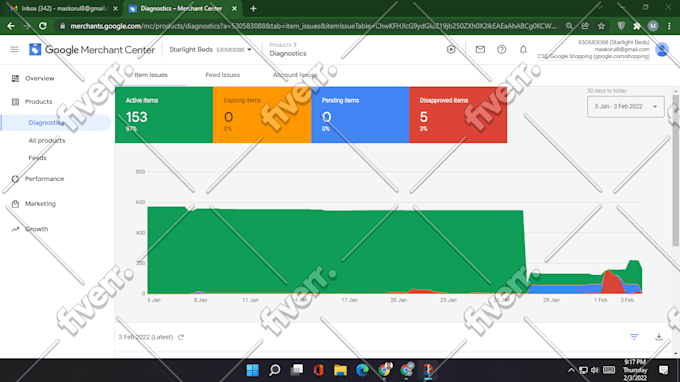Open Office app from taskbar
Viewport: 680px width, 382px height.
[319, 370]
